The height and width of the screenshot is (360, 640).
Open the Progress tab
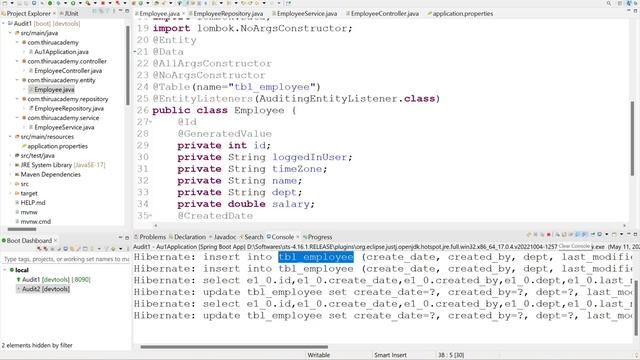320,237
